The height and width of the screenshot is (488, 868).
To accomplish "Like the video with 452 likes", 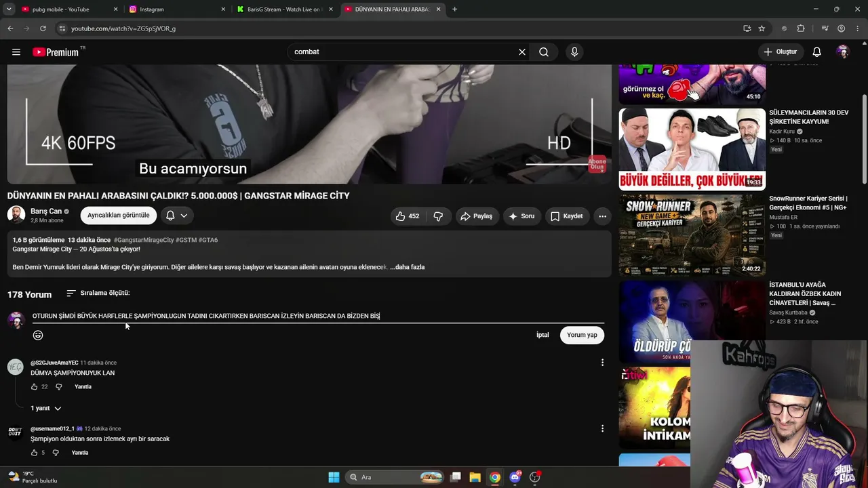I will coord(408,216).
